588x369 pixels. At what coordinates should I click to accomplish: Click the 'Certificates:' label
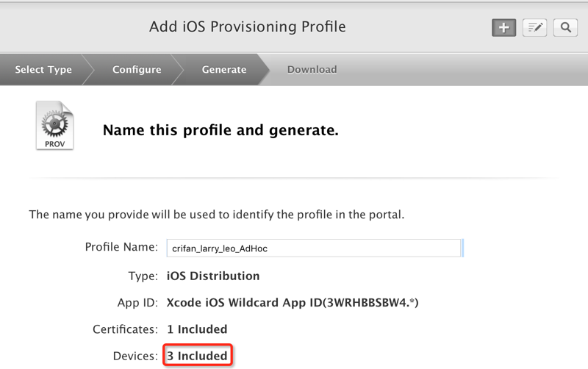[x=125, y=329]
